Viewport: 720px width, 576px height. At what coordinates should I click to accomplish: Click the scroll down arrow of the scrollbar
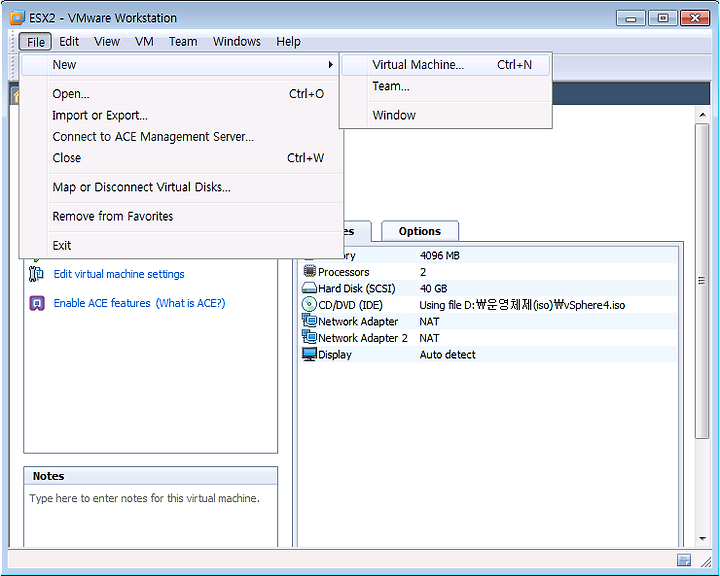(703, 538)
